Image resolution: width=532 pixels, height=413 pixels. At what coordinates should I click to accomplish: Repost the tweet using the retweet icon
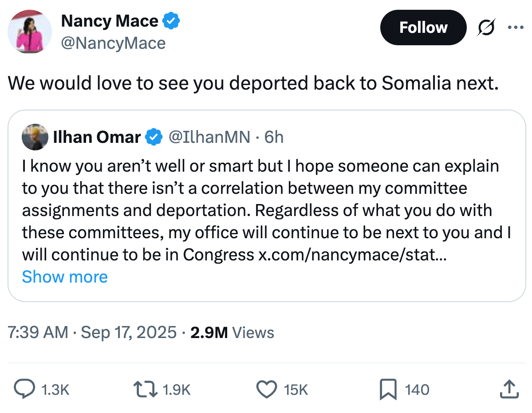(144, 389)
